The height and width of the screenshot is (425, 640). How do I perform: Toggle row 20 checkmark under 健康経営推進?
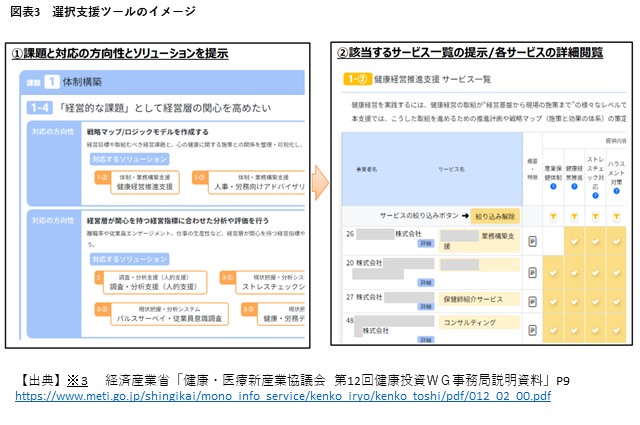click(574, 273)
